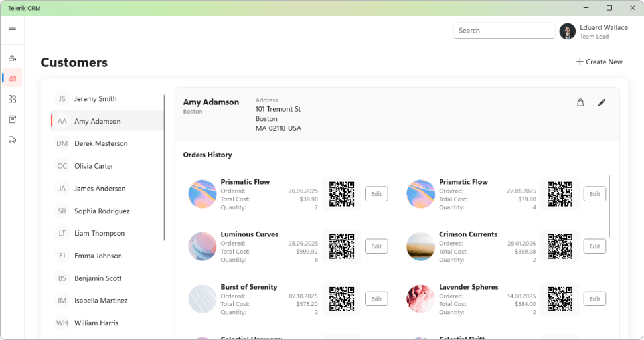Image resolution: width=644 pixels, height=340 pixels.
Task: Click the Luminous Curves artwork thumbnail
Action: (x=202, y=246)
